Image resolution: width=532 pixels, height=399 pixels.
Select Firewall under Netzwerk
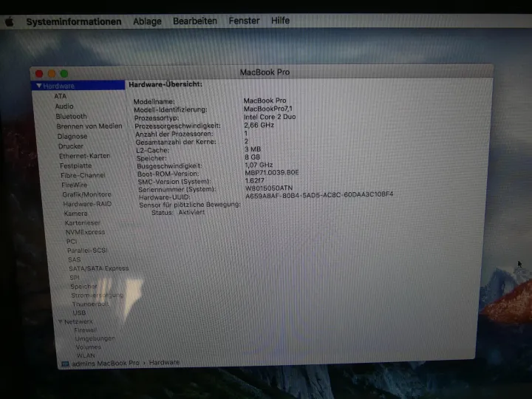pos(86,330)
